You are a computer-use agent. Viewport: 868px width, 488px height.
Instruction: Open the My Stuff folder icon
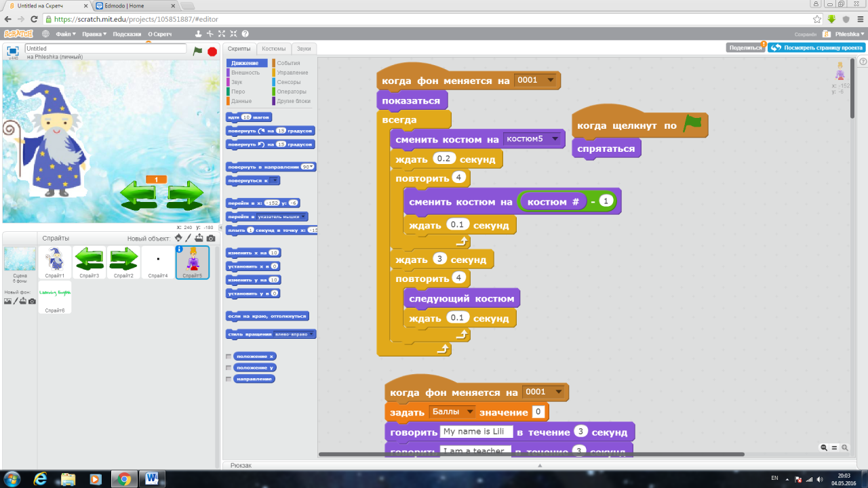[827, 34]
